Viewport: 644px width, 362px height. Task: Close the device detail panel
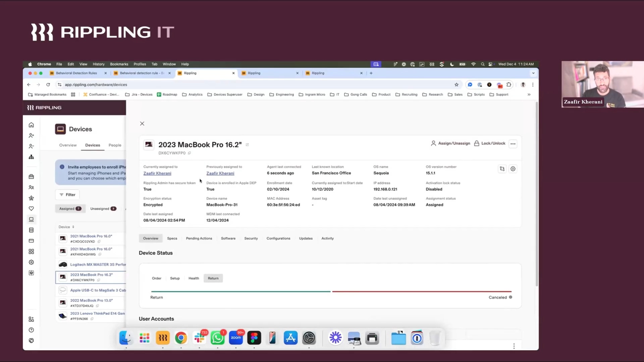coord(142,124)
